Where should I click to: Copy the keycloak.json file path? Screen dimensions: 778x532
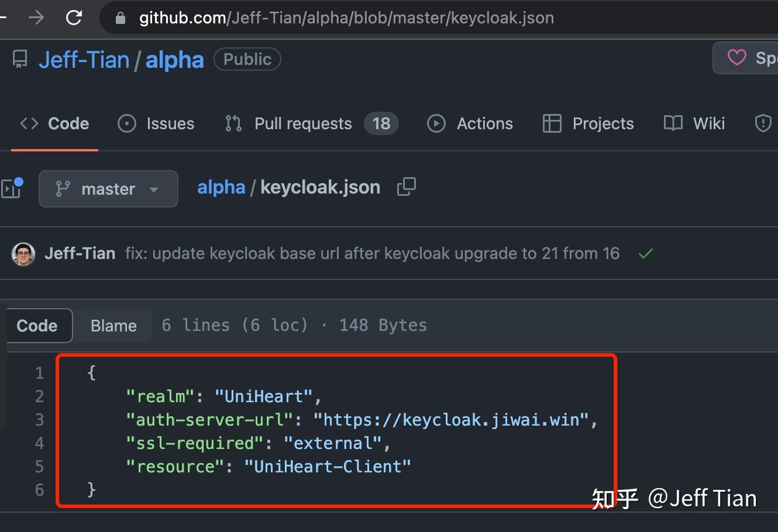coord(406,186)
